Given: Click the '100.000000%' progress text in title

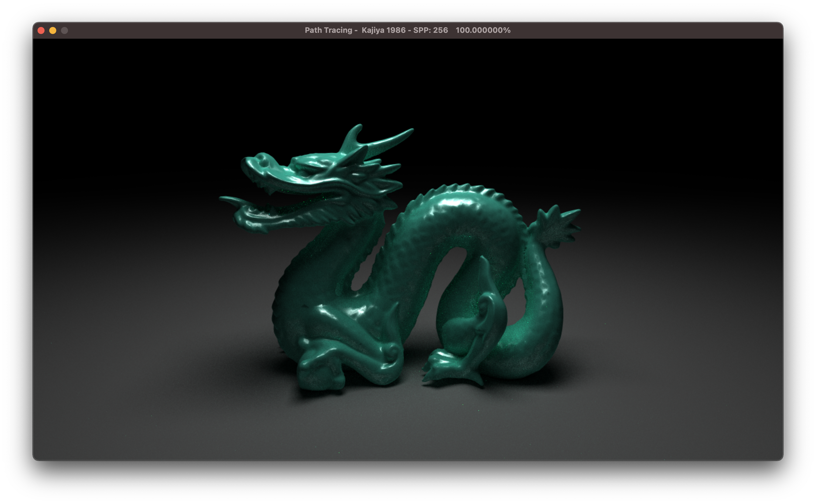Looking at the screenshot, I should [483, 30].
